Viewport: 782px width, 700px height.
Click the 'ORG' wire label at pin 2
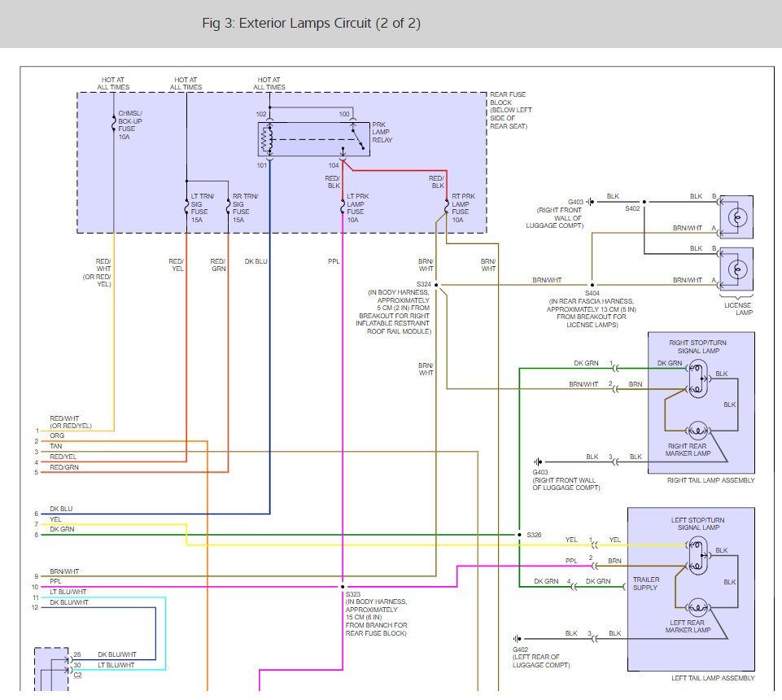pyautogui.click(x=57, y=435)
